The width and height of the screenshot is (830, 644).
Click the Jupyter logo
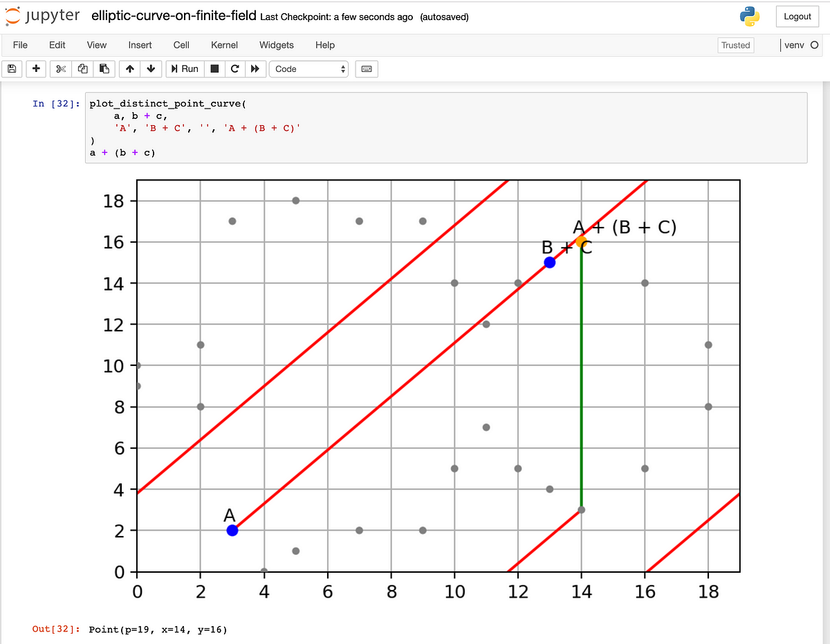[41, 16]
